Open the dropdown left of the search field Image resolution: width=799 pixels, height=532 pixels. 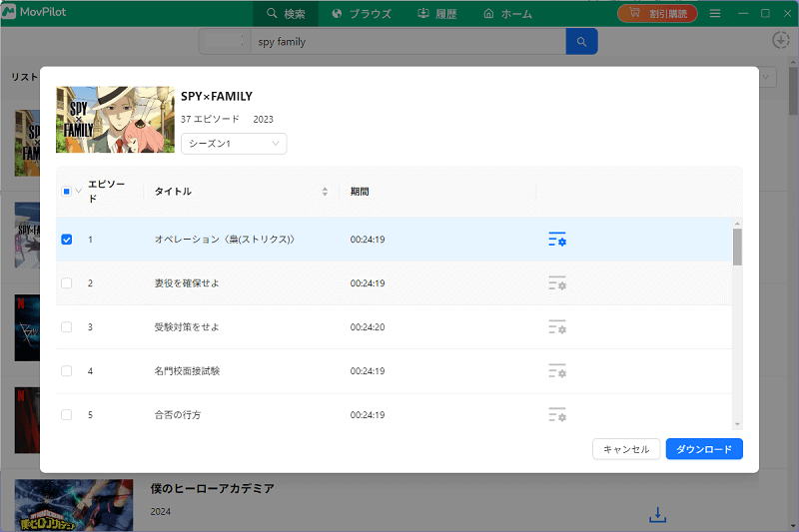pos(224,41)
